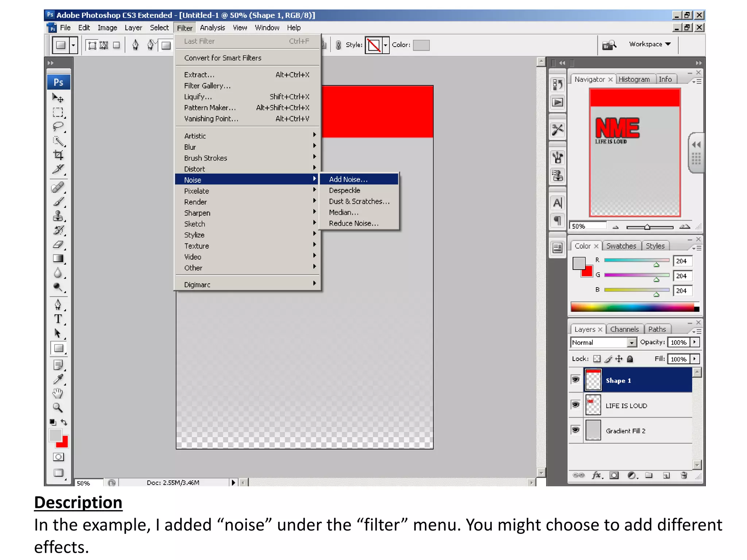747x560 pixels.
Task: Expand the status bar info arrow
Action: coord(233,483)
